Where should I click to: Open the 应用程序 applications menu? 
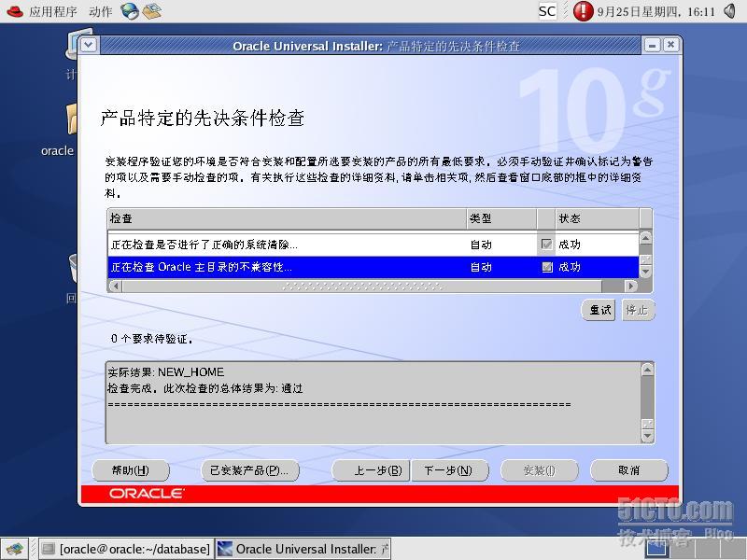click(x=53, y=11)
